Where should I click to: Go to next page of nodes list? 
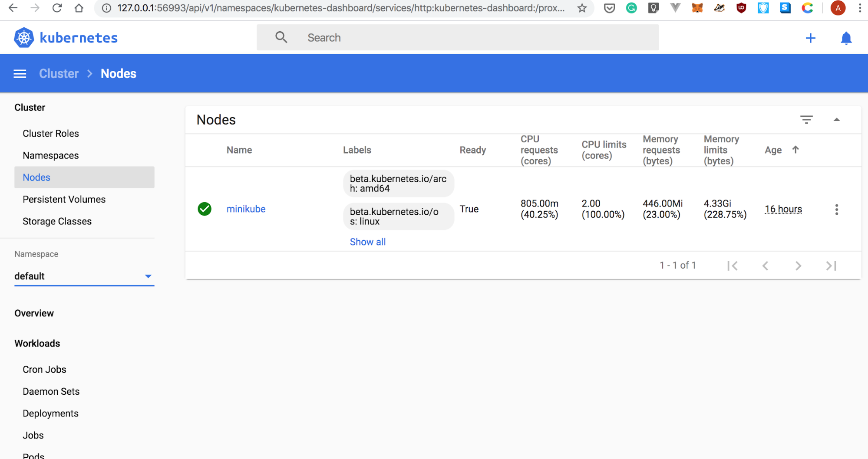(798, 266)
